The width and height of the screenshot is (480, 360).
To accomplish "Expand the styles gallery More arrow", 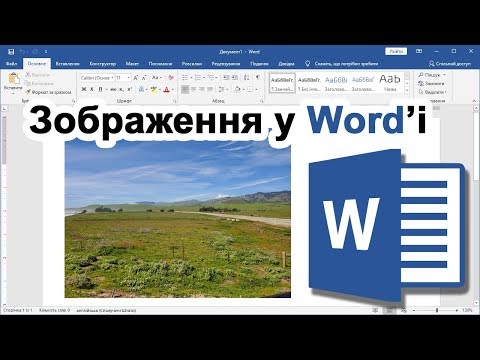I will 407,90.
